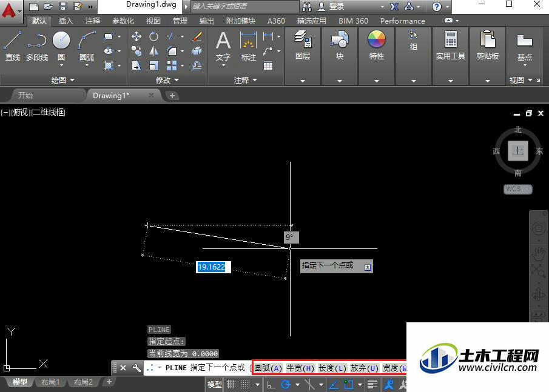Open the 特性 panel dropdown arrow
This screenshot has height=392, width=549.
(x=377, y=81)
